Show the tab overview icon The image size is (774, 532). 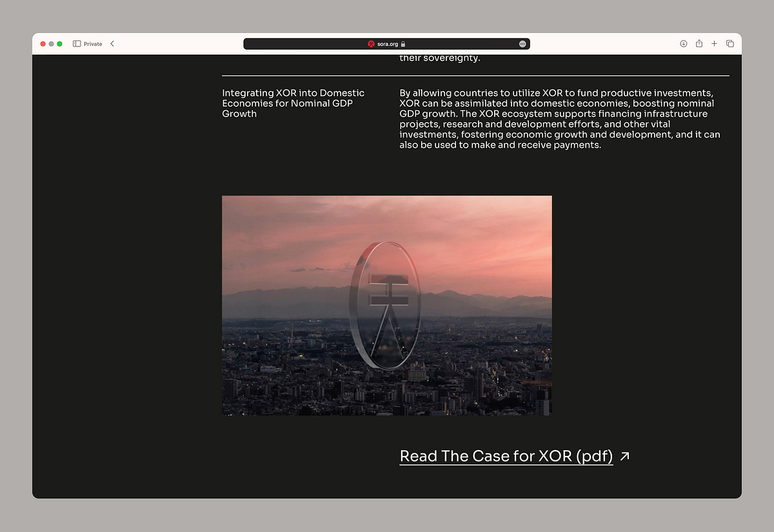point(730,44)
